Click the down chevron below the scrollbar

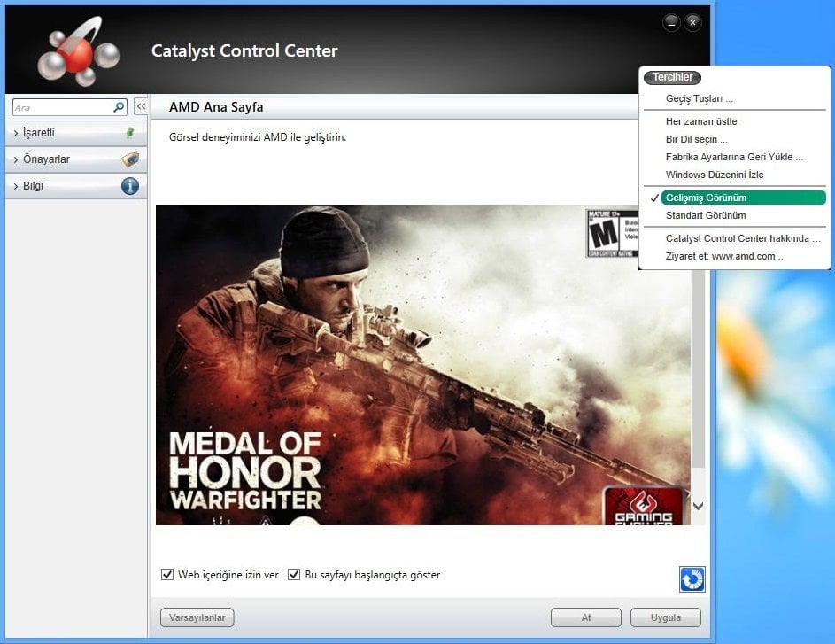click(698, 506)
